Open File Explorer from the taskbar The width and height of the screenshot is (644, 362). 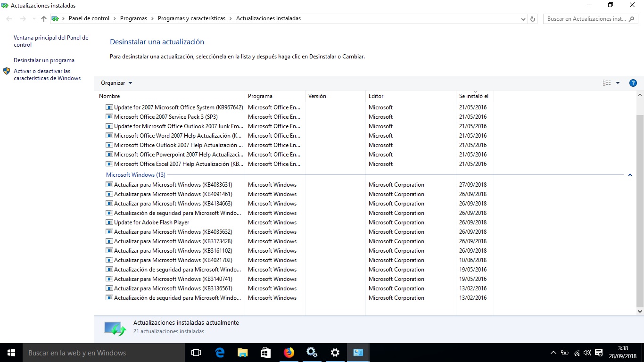point(242,353)
